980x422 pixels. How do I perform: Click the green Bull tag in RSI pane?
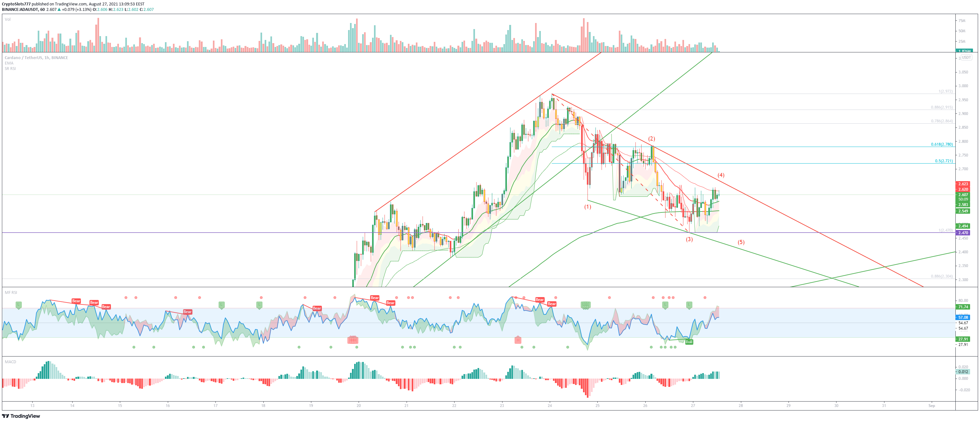689,342
